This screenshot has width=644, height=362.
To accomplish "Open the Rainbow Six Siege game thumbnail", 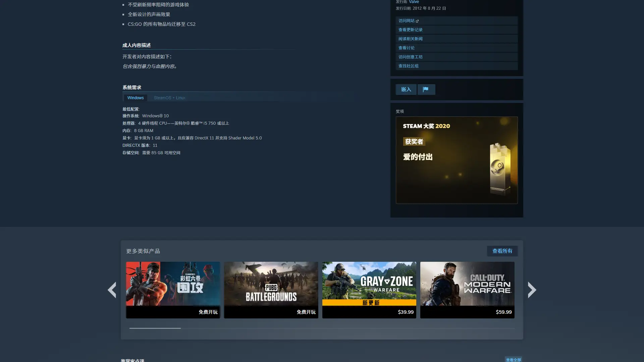I will click(x=173, y=284).
